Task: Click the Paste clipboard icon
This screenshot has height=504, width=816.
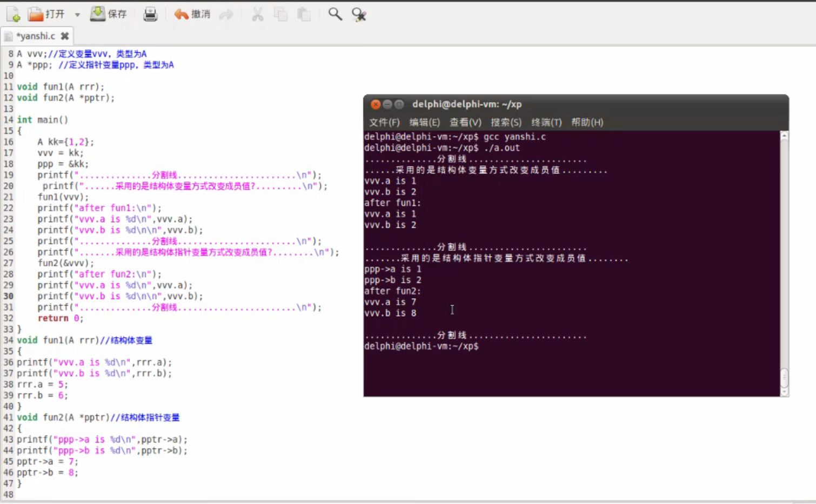Action: (x=304, y=14)
